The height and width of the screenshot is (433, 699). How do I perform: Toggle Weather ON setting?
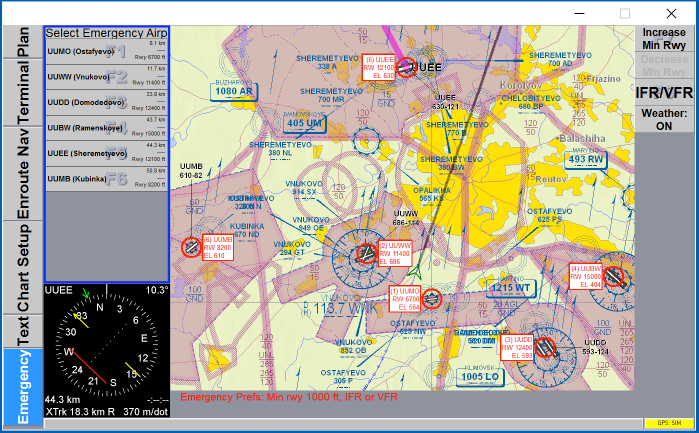pos(664,119)
